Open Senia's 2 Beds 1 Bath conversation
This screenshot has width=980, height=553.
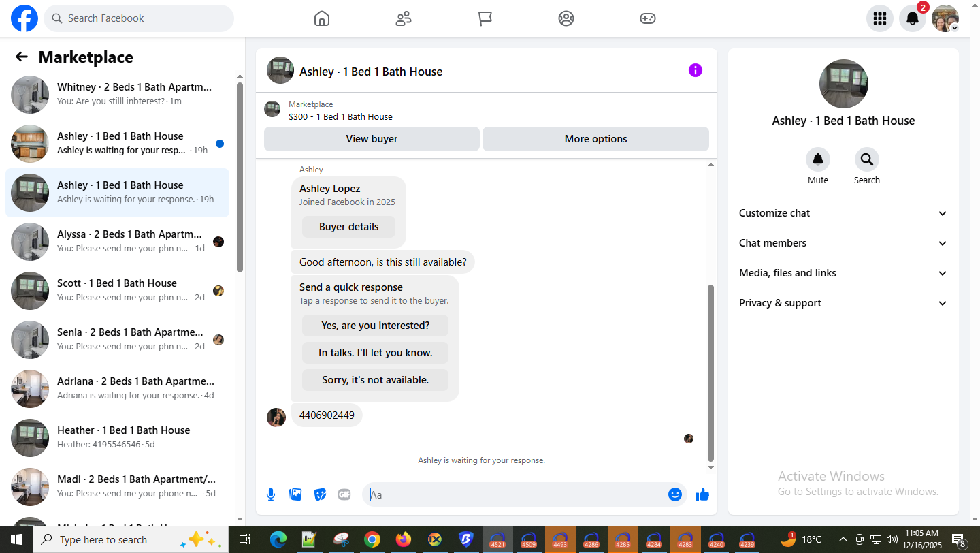click(x=117, y=340)
